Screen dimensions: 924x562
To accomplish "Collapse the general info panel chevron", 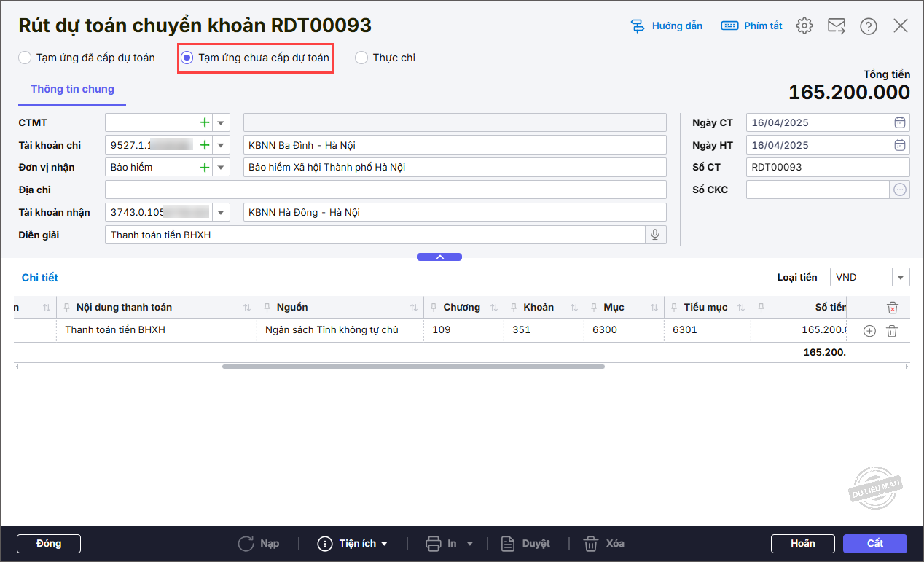I will point(439,257).
